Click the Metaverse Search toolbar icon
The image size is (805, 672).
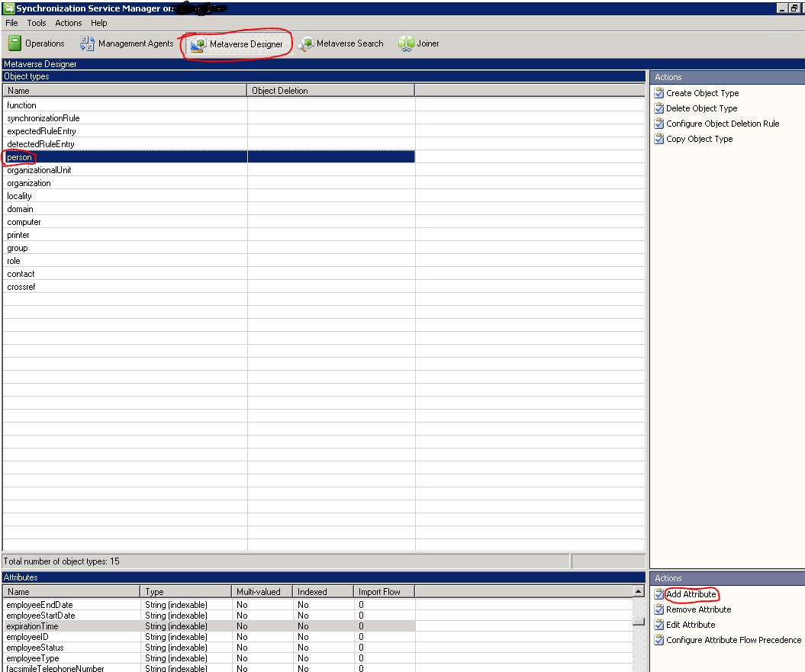point(305,43)
